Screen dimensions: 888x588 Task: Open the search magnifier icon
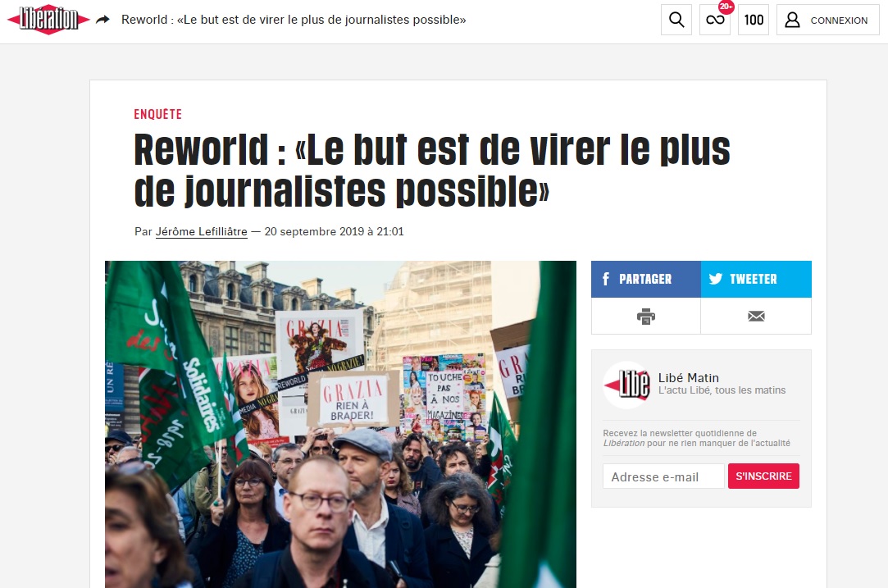(676, 20)
